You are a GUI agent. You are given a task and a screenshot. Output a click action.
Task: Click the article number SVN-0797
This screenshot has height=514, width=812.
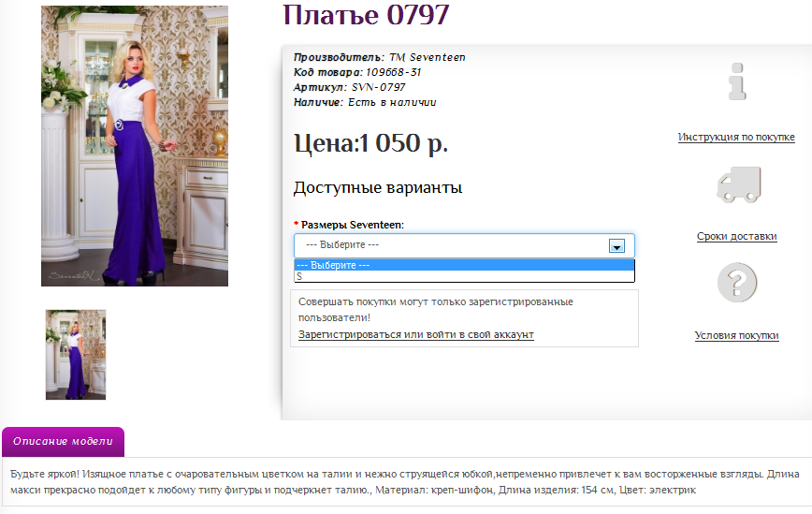pyautogui.click(x=378, y=88)
